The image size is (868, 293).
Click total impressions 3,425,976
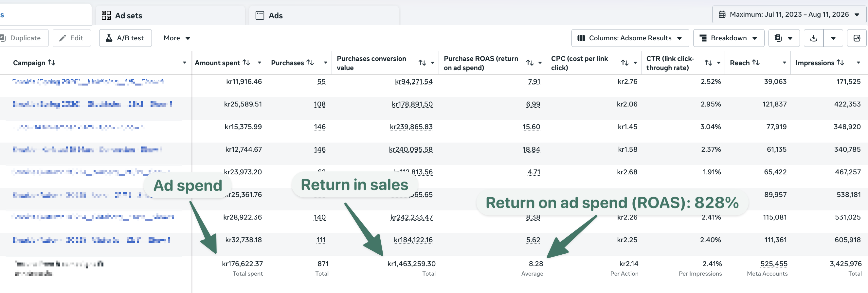[x=845, y=264]
